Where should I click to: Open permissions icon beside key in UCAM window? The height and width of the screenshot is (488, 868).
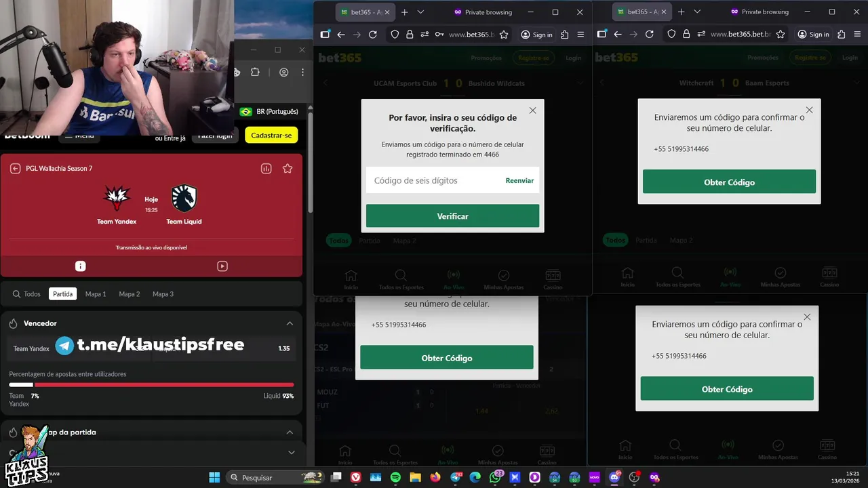(425, 35)
